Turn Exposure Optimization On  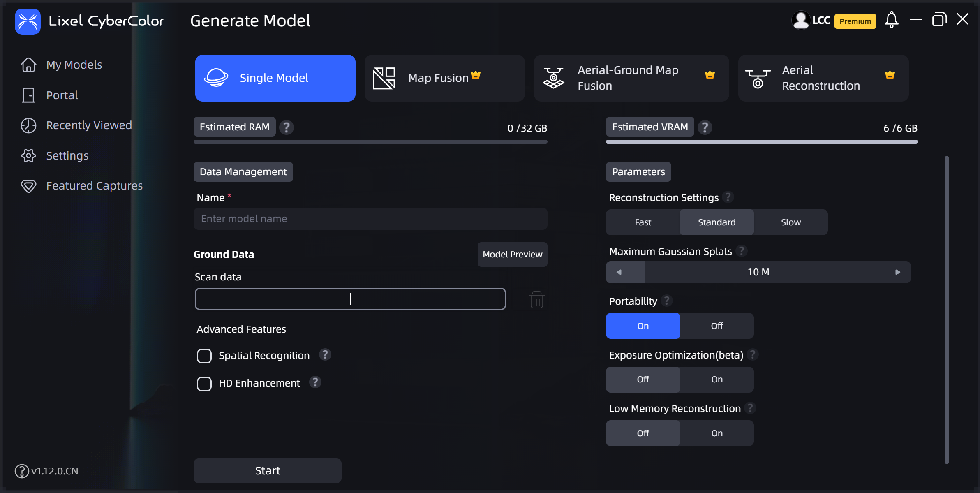[717, 380]
